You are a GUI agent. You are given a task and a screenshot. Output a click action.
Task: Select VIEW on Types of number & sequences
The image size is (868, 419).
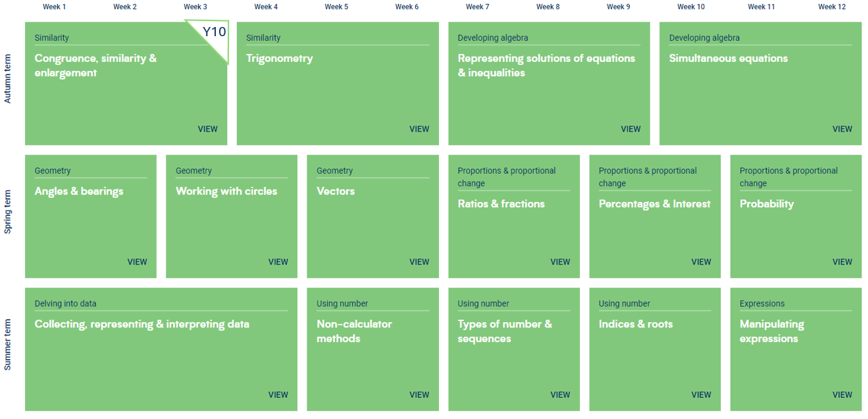[x=561, y=395]
